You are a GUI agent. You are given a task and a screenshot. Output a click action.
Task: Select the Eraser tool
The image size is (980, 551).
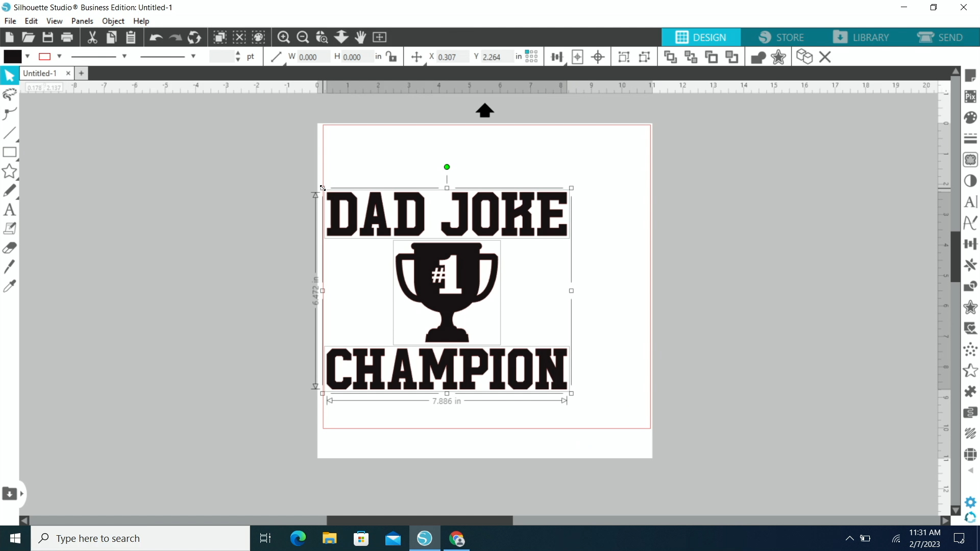(9, 248)
